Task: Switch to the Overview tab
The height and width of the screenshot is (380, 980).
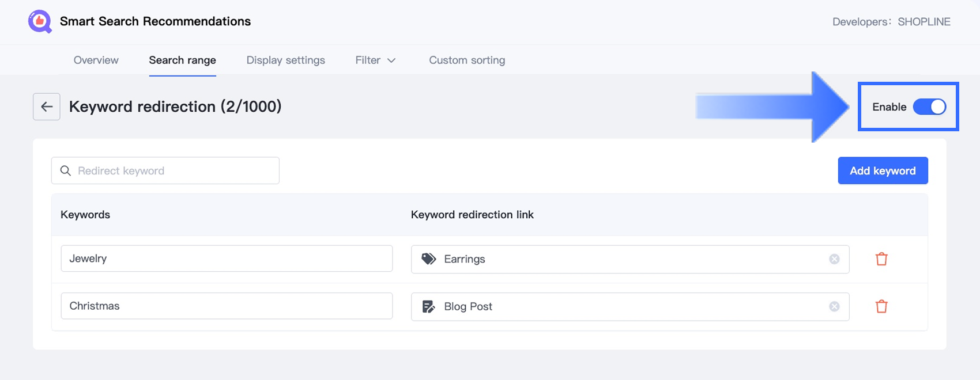Action: [x=96, y=60]
